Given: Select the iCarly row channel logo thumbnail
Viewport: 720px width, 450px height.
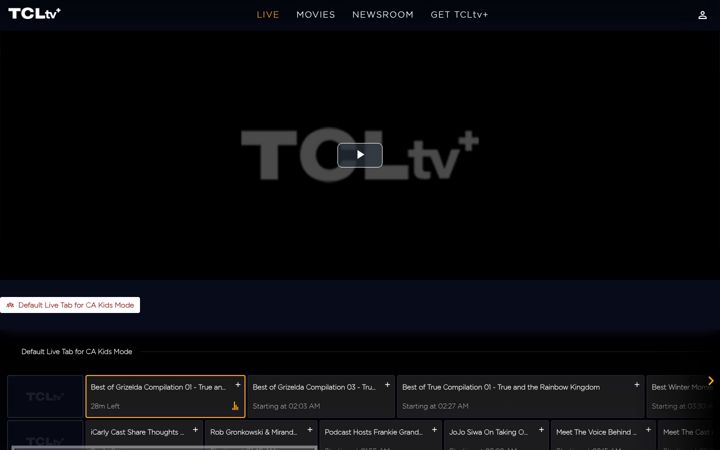Looking at the screenshot, I should coord(45,435).
